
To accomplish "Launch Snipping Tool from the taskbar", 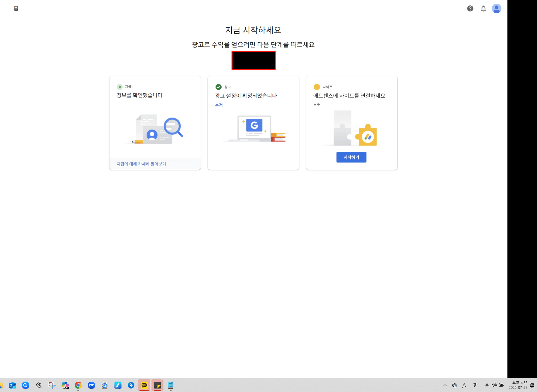I will (52, 385).
